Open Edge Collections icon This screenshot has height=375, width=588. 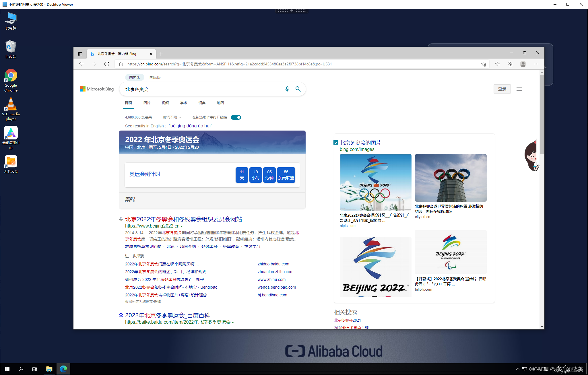coord(510,64)
